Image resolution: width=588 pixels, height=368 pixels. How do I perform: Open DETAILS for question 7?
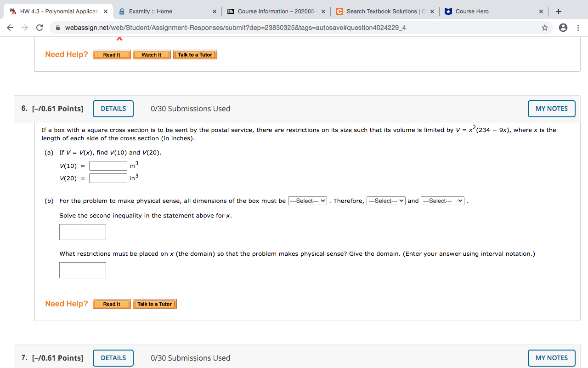[x=113, y=358]
